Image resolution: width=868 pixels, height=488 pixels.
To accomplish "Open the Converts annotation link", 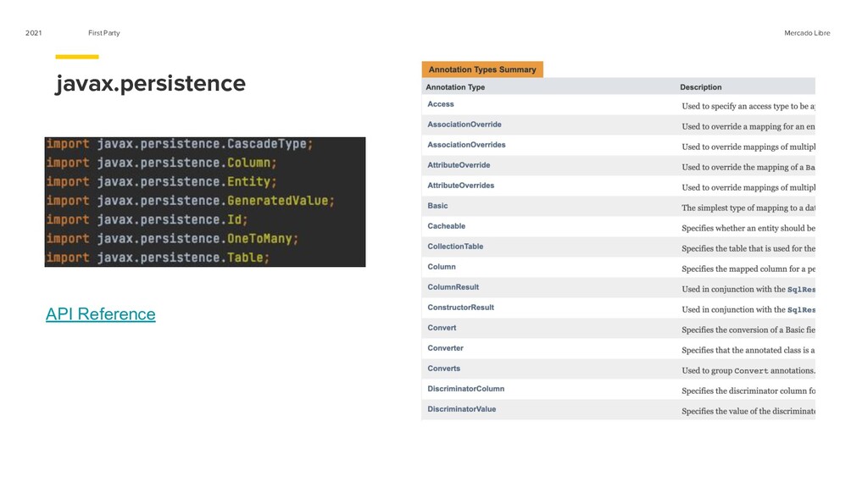I will pos(443,369).
